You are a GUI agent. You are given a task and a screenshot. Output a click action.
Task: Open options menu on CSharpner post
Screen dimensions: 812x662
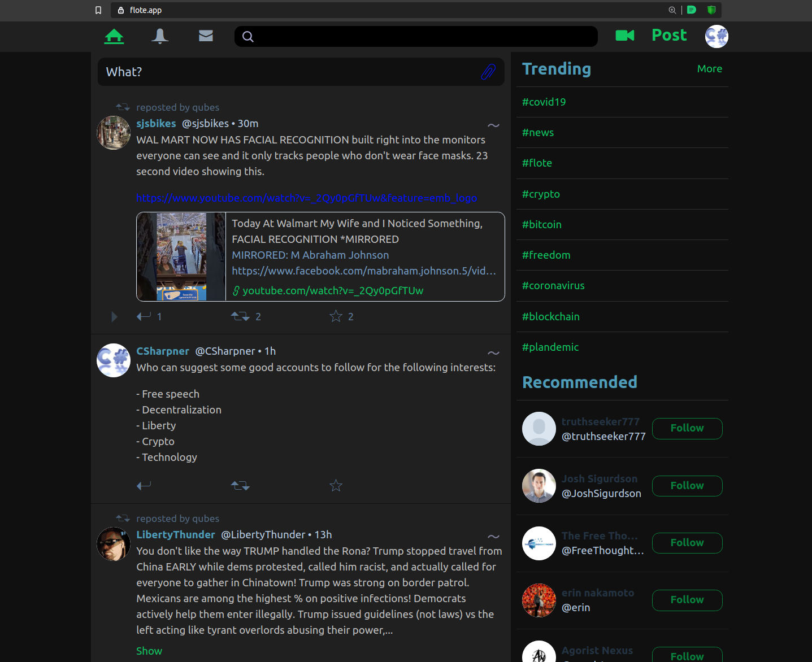point(493,353)
